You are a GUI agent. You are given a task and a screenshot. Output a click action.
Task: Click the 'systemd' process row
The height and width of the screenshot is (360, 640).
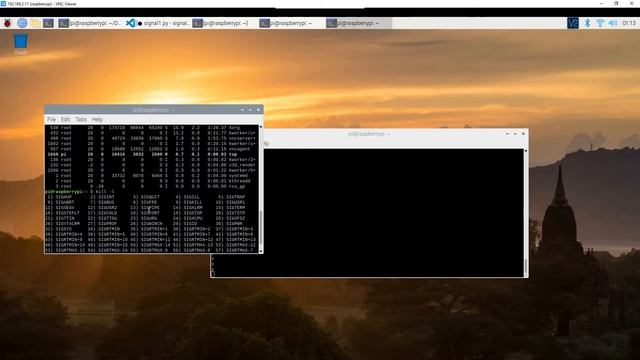(x=151, y=176)
